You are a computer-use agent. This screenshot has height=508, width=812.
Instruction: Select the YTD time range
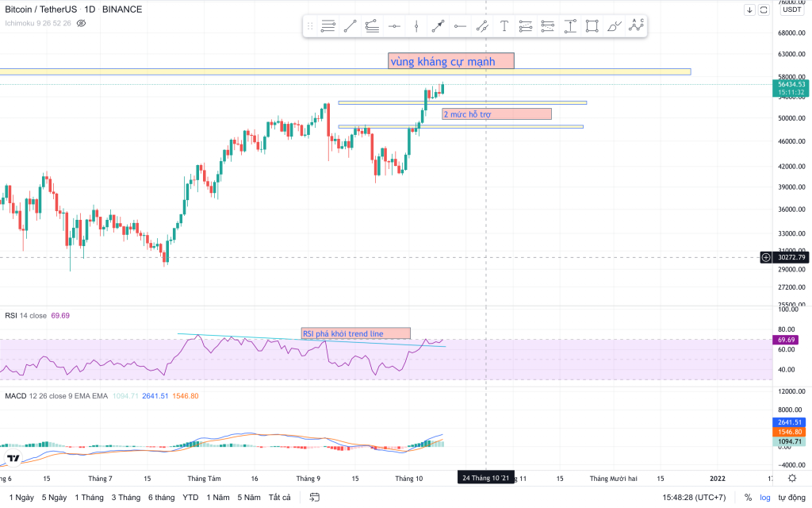pos(190,498)
